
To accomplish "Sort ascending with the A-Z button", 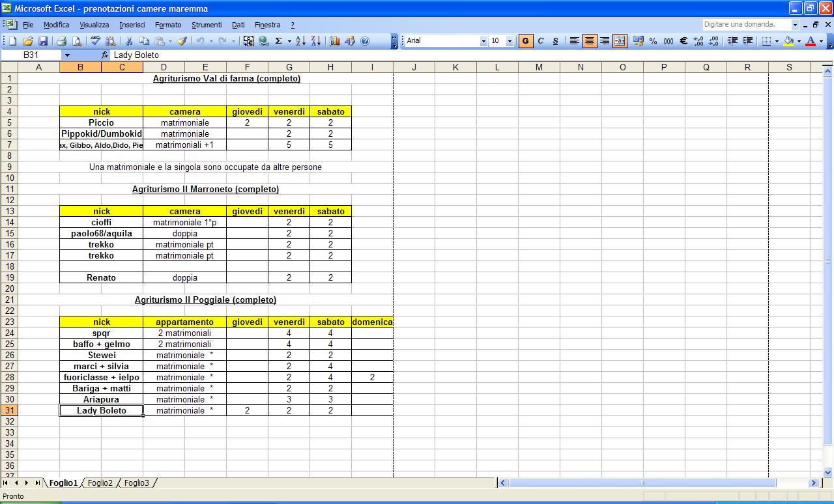I will (x=300, y=41).
